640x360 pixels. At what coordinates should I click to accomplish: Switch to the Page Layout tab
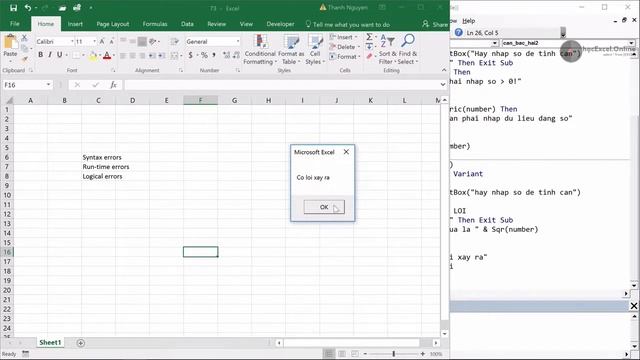click(113, 24)
